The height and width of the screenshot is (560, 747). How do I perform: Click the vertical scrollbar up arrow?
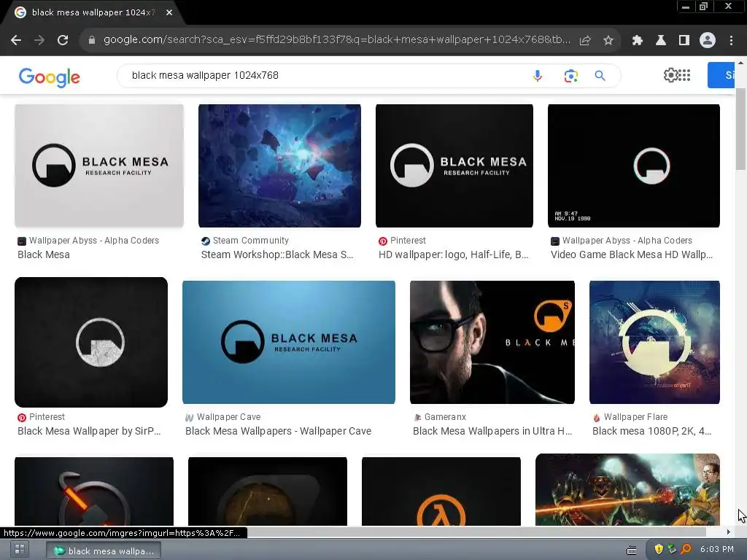click(x=740, y=63)
